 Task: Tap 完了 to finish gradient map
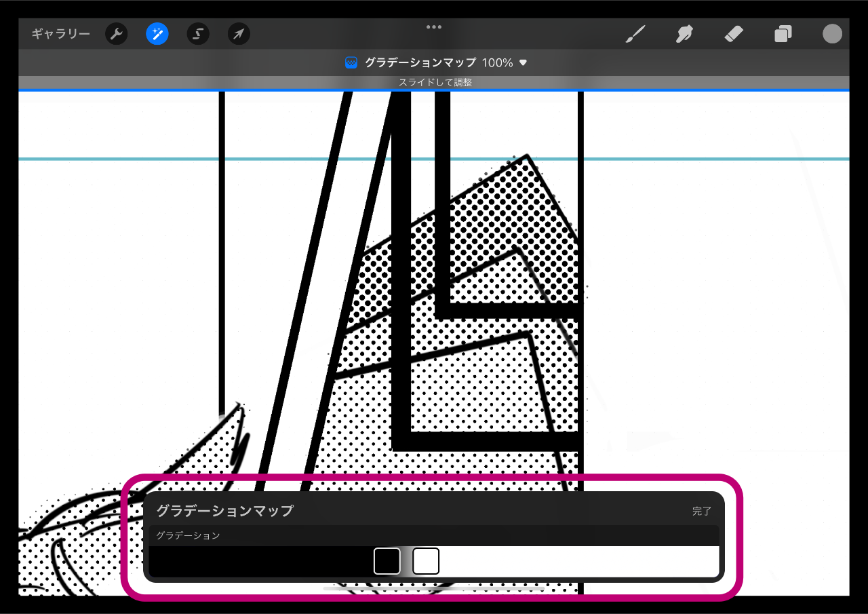(x=702, y=511)
